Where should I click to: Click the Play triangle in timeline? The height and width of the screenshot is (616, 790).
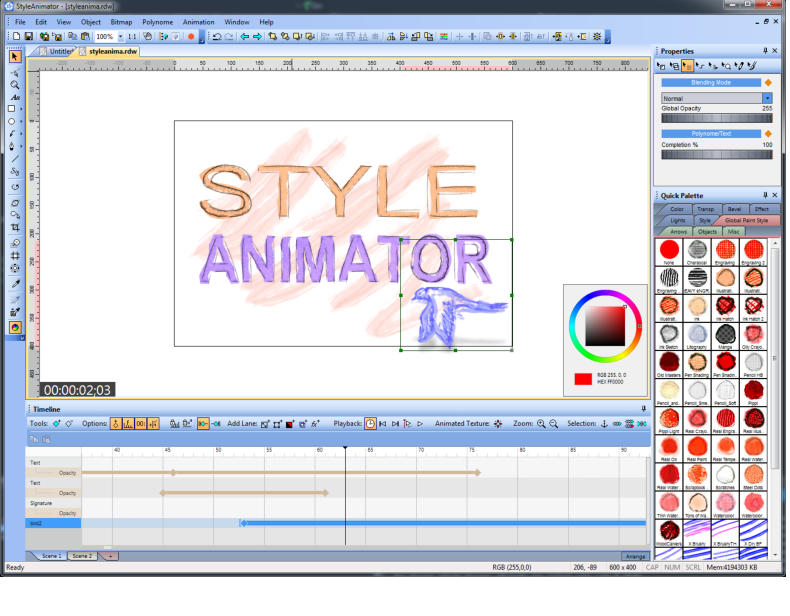coord(420,424)
